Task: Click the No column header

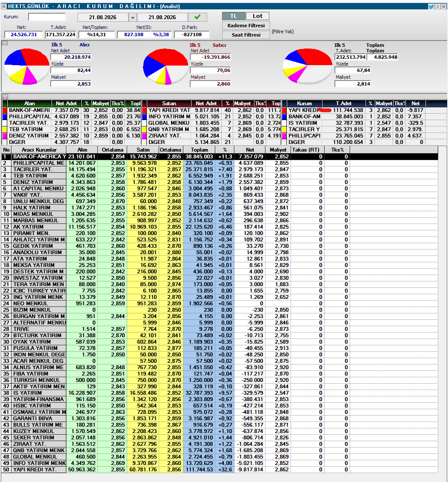Action: pos(6,150)
